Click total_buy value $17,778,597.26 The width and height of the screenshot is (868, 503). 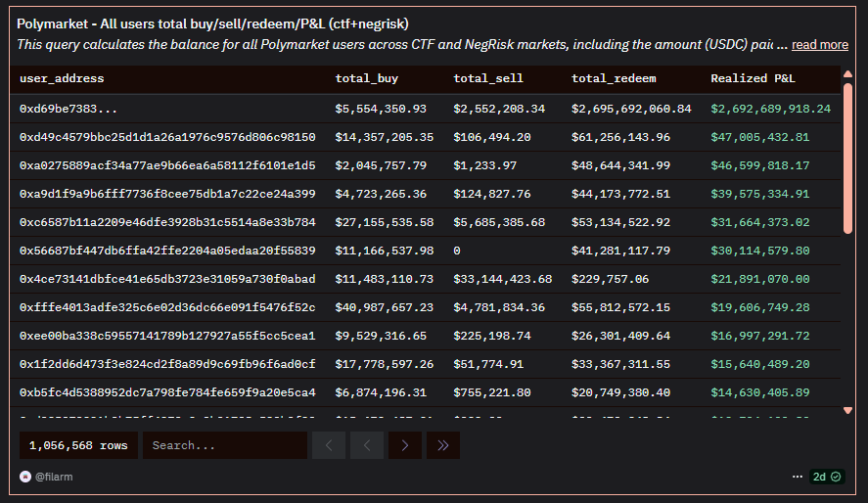coord(385,364)
